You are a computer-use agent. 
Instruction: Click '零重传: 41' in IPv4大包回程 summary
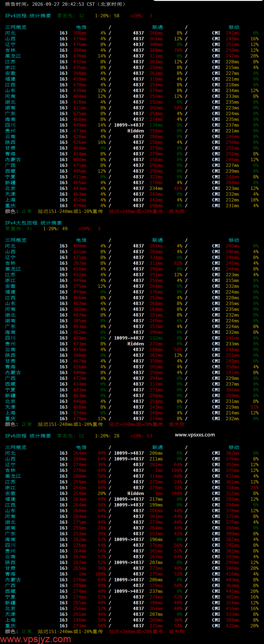point(18,229)
